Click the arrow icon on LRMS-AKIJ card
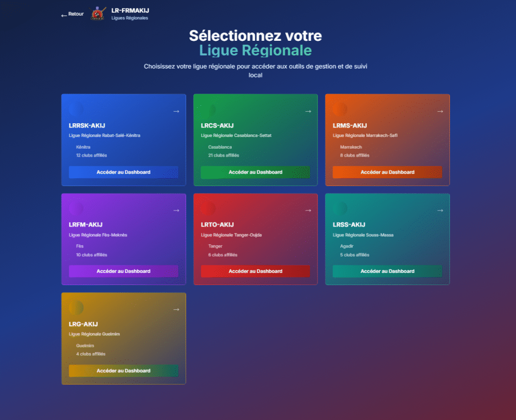This screenshot has width=516, height=420. tap(440, 111)
